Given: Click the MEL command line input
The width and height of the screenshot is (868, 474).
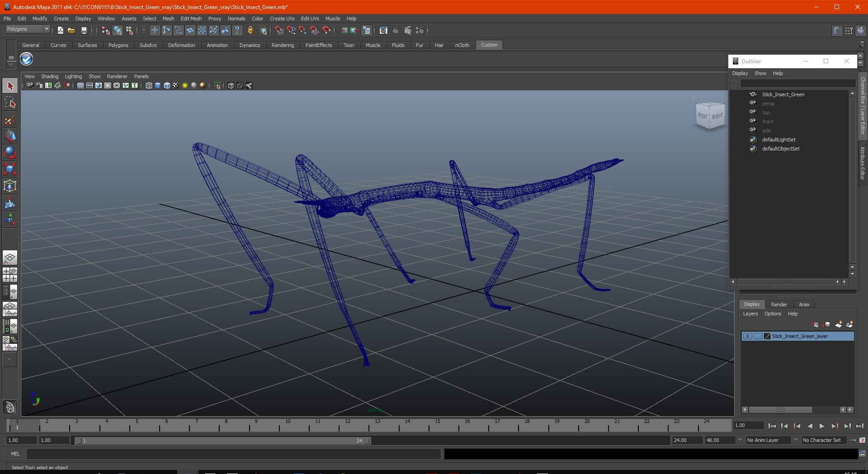Looking at the screenshot, I should [233, 454].
